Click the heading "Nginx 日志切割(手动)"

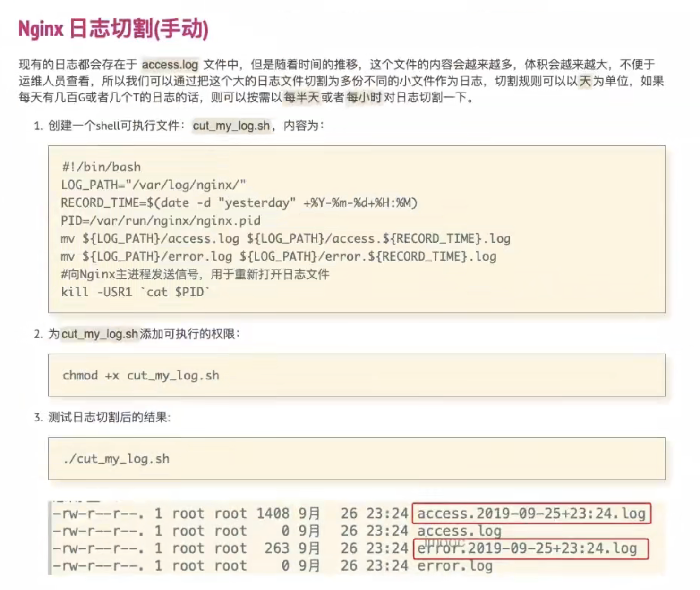pos(113,29)
